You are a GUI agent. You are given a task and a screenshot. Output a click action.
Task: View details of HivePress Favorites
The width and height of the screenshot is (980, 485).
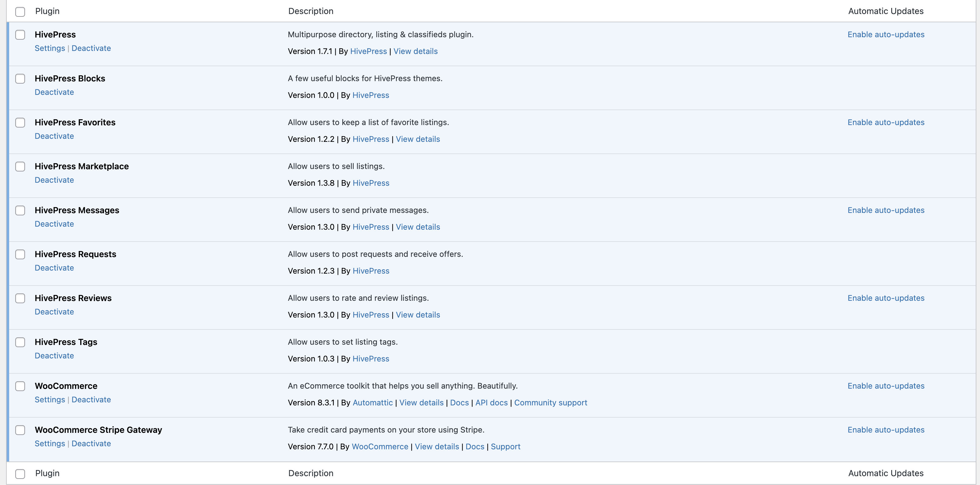(x=418, y=139)
